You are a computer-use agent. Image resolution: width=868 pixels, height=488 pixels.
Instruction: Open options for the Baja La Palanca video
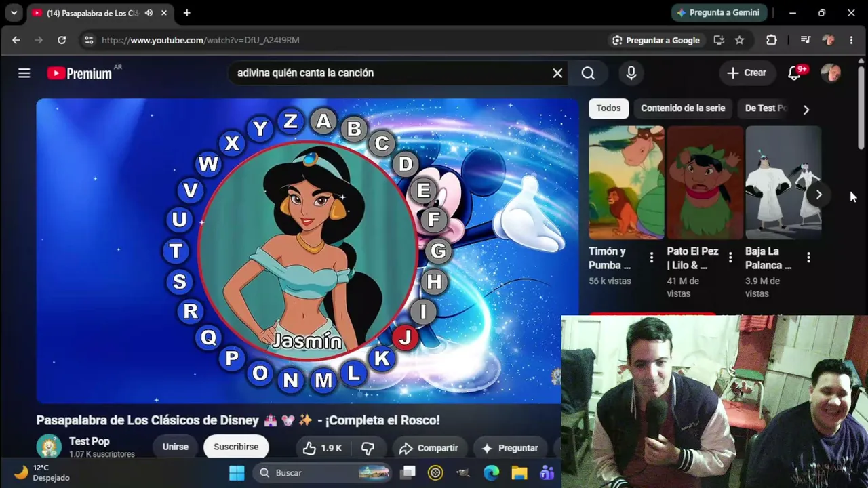(x=808, y=258)
